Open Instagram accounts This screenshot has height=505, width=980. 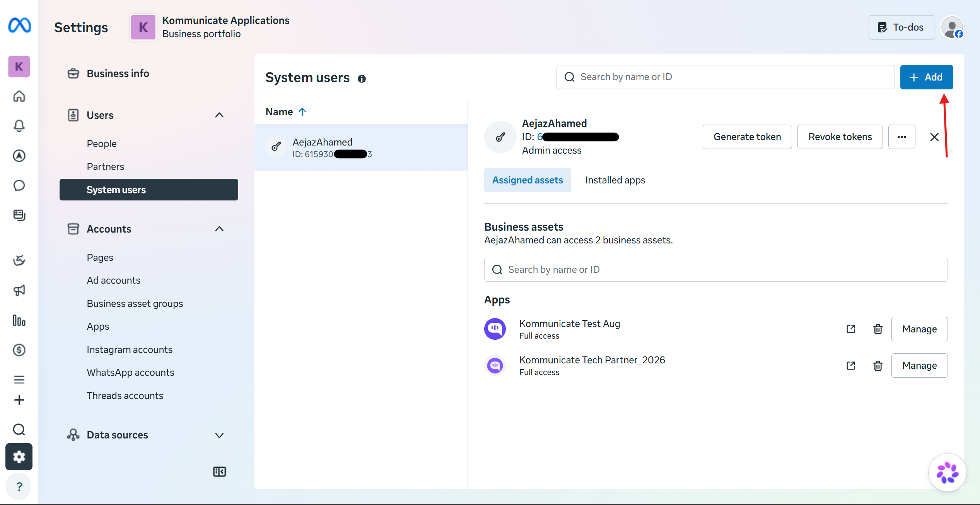(130, 349)
